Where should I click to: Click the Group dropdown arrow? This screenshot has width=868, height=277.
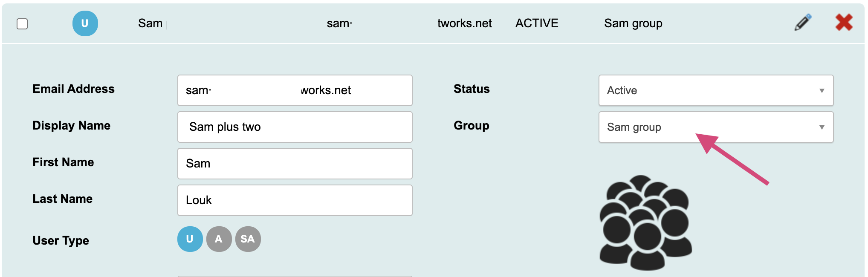822,127
